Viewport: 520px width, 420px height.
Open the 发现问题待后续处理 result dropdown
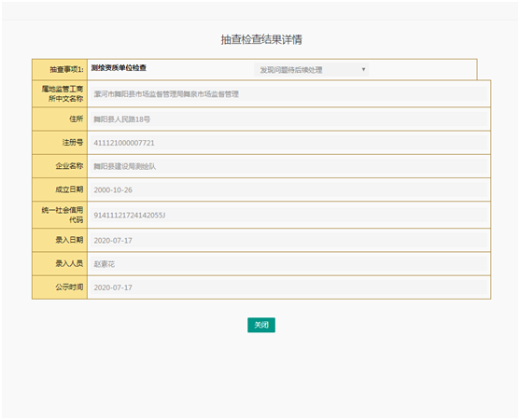pyautogui.click(x=311, y=70)
